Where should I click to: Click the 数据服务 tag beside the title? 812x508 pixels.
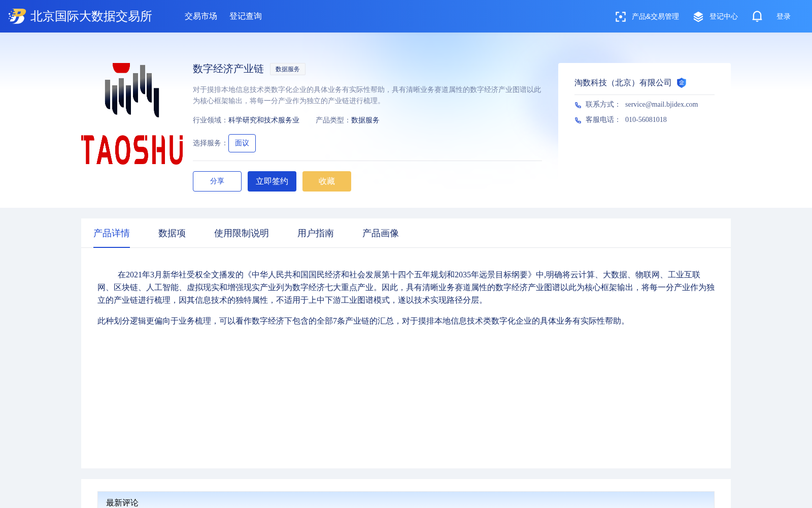288,69
